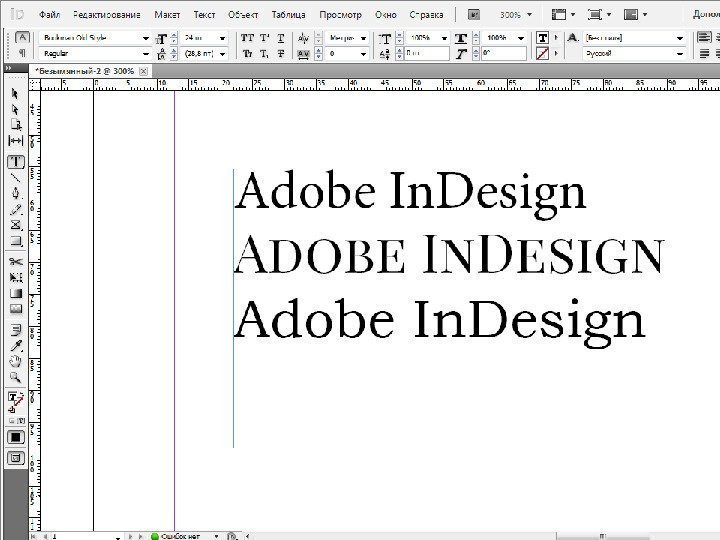Open the Справка menu
720x540 pixels.
pyautogui.click(x=427, y=15)
